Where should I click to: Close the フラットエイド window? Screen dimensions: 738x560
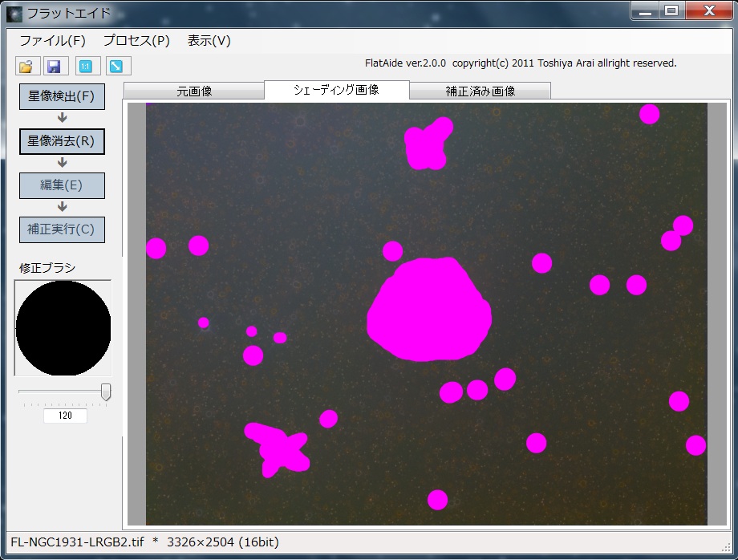click(709, 10)
